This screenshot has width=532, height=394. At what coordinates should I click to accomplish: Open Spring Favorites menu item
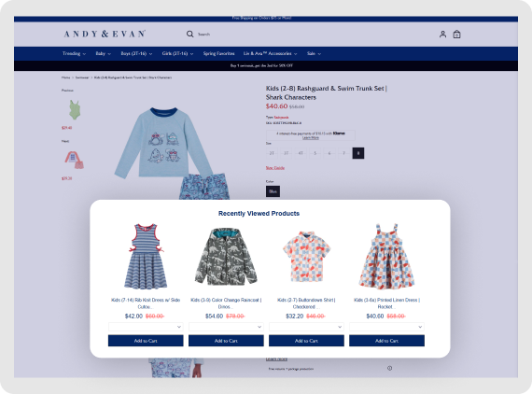(218, 53)
